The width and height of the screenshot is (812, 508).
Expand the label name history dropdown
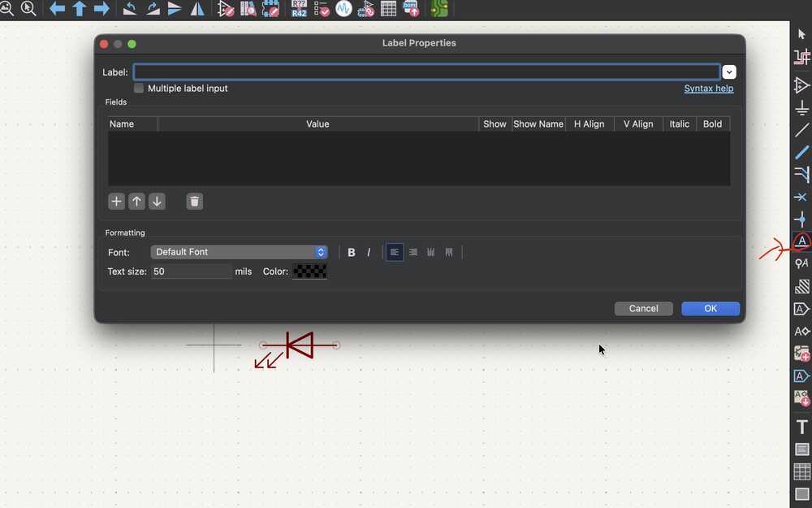(728, 72)
